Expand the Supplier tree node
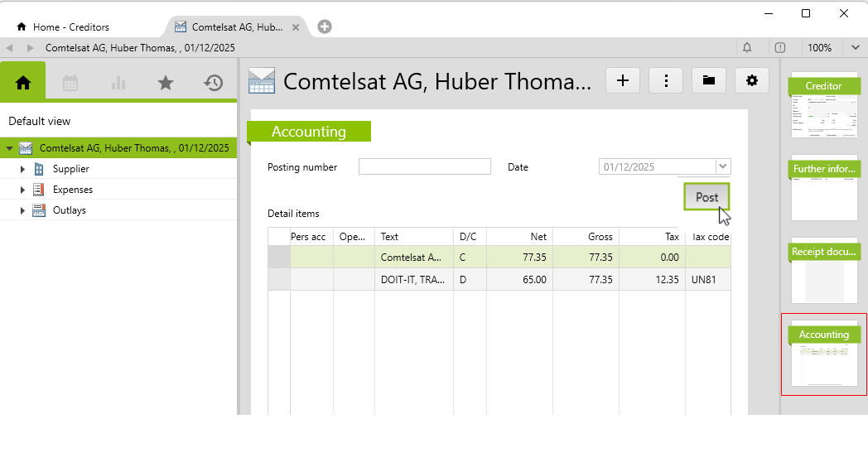 23,169
